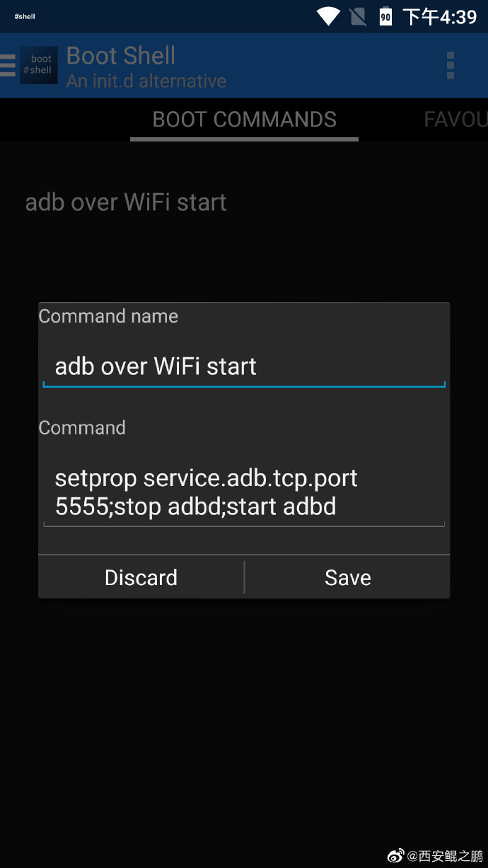
Task: Click the Weibo logo in the watermark
Action: click(397, 856)
